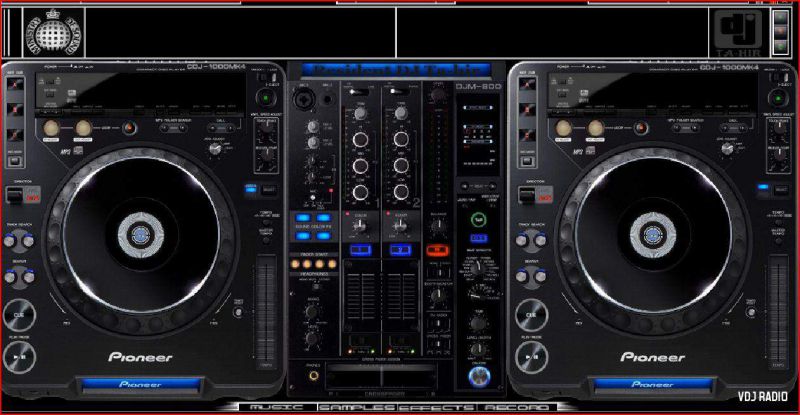800x415 pixels.
Task: Click the right deck CUE button
Action: [531, 315]
